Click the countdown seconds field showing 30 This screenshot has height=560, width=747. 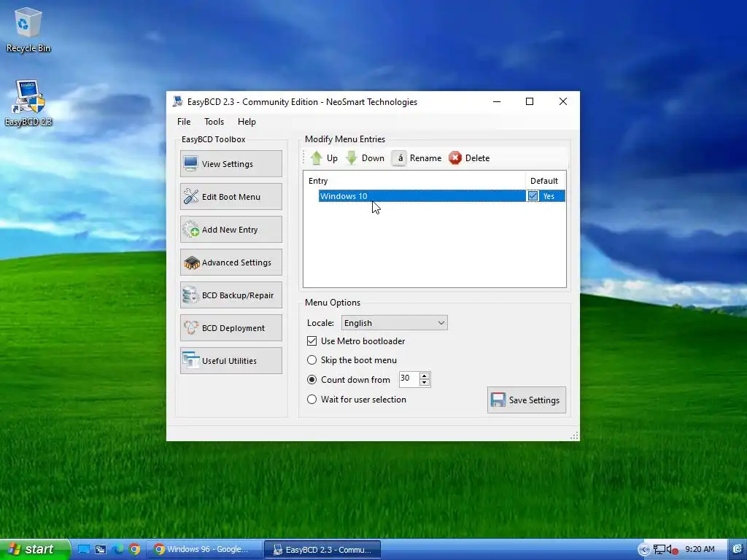point(409,379)
